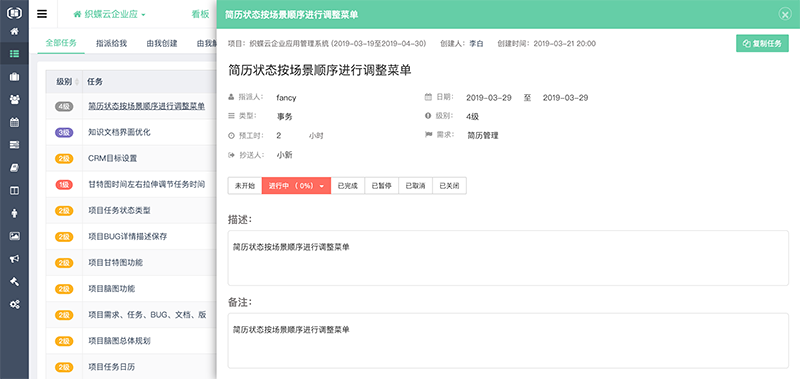
Task: Click the app logo at top of sidebar
Action: [x=14, y=12]
